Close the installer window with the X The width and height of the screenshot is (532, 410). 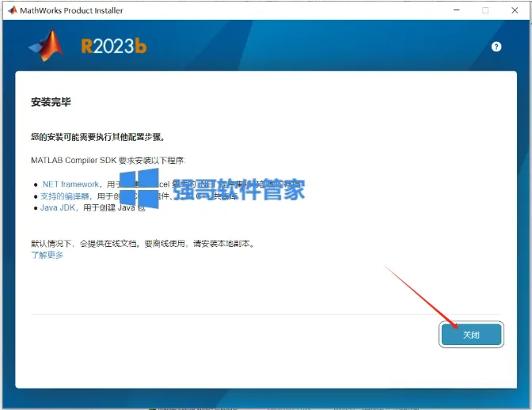coord(515,10)
